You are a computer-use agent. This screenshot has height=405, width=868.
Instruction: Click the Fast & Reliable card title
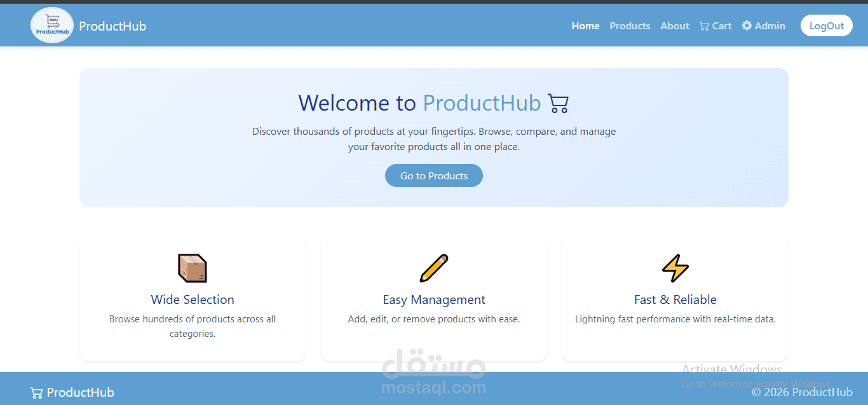tap(675, 299)
